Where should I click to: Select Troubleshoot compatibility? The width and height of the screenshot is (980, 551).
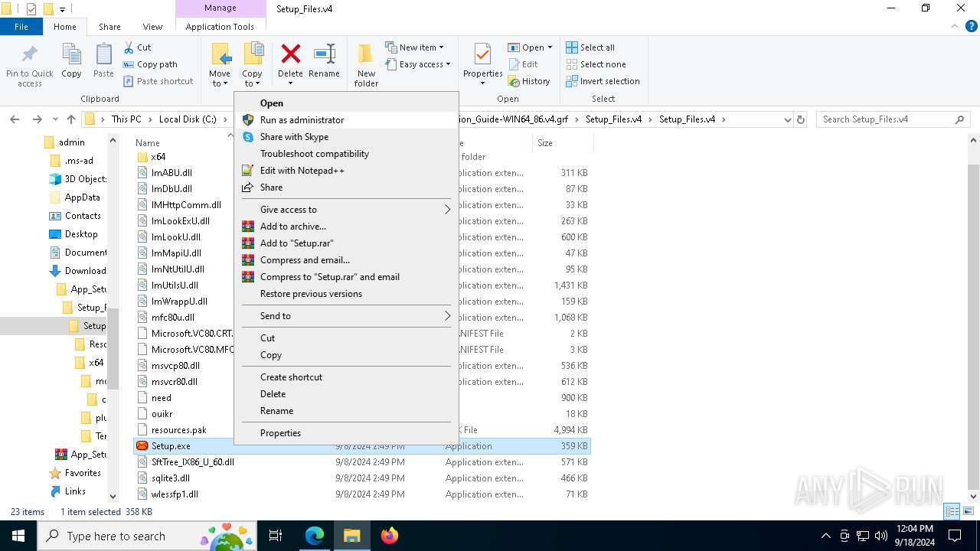point(346,154)
